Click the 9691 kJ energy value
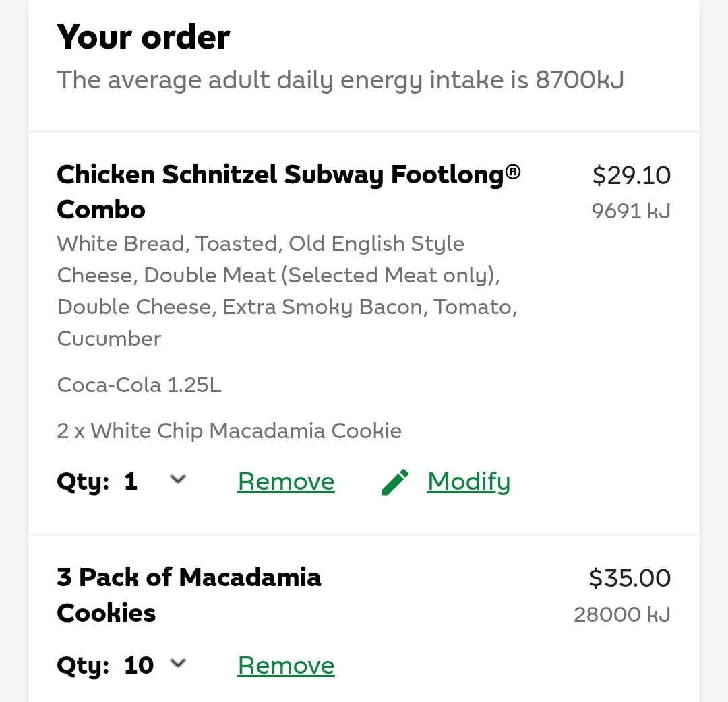This screenshot has width=728, height=702. pyautogui.click(x=631, y=211)
